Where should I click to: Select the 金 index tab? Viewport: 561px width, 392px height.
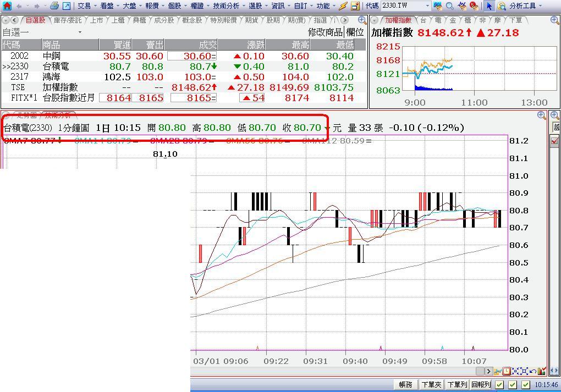pyautogui.click(x=453, y=20)
